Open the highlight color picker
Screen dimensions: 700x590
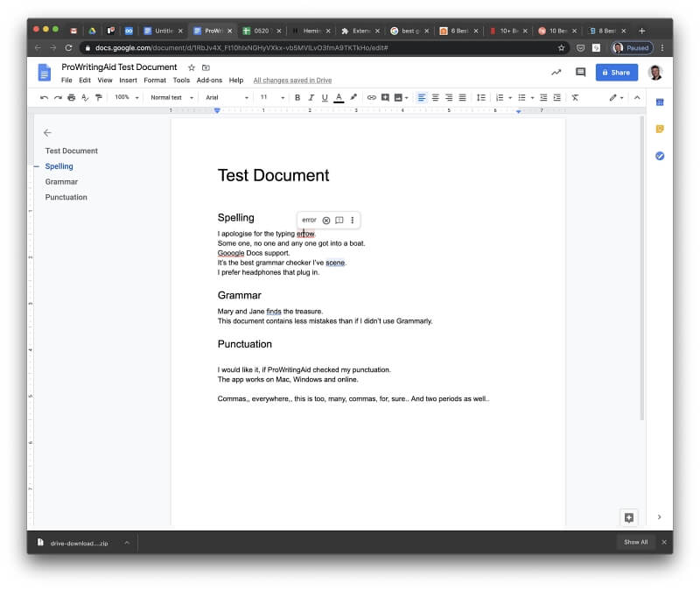353,97
